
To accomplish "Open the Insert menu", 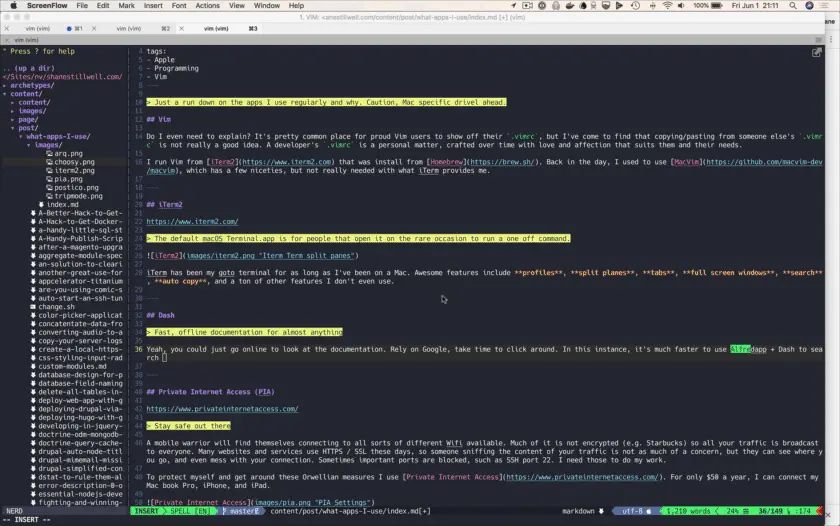I will tap(153, 5).
